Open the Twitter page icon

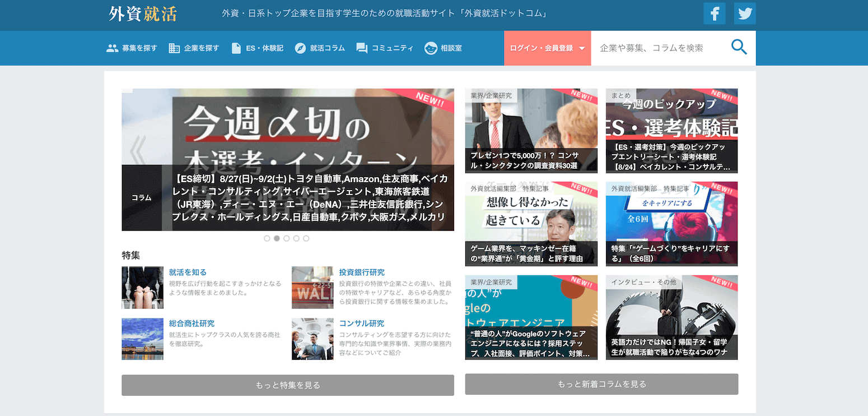pos(745,13)
